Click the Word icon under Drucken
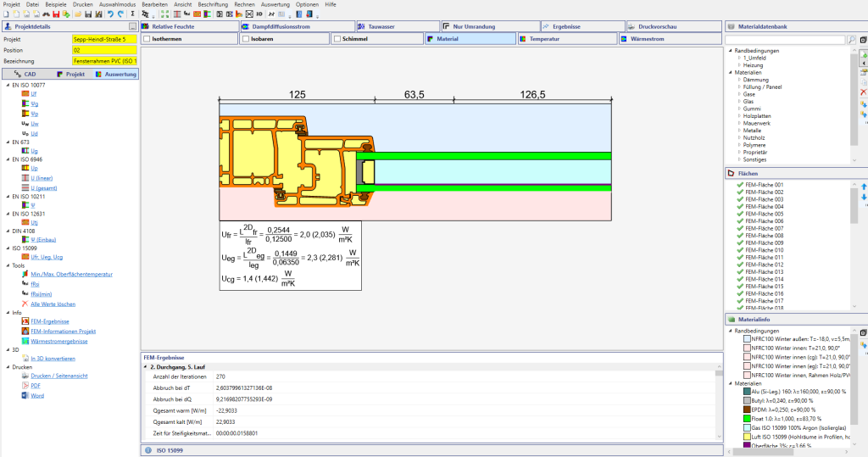This screenshot has width=868, height=457. point(25,395)
